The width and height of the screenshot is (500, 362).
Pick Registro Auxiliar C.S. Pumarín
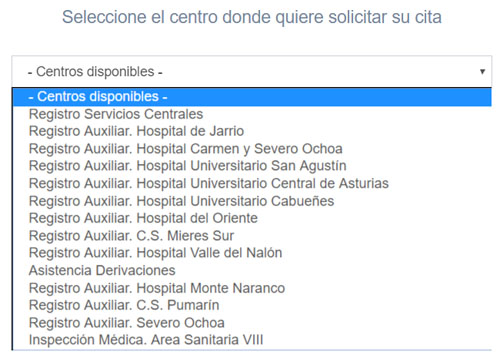point(252,305)
